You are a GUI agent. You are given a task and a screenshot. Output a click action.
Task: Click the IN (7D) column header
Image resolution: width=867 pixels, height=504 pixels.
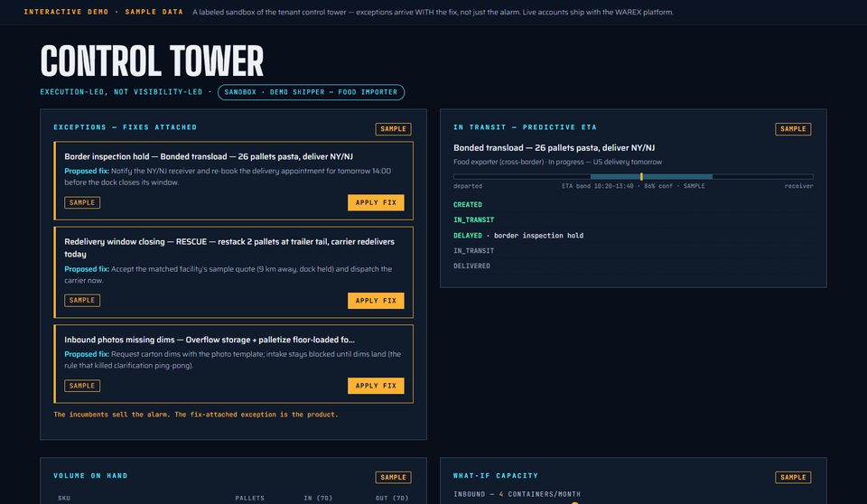point(318,499)
